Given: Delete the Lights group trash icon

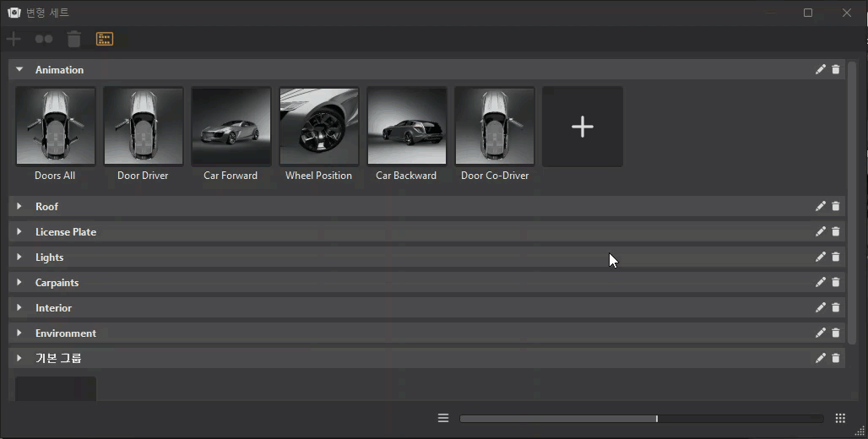Looking at the screenshot, I should point(836,257).
